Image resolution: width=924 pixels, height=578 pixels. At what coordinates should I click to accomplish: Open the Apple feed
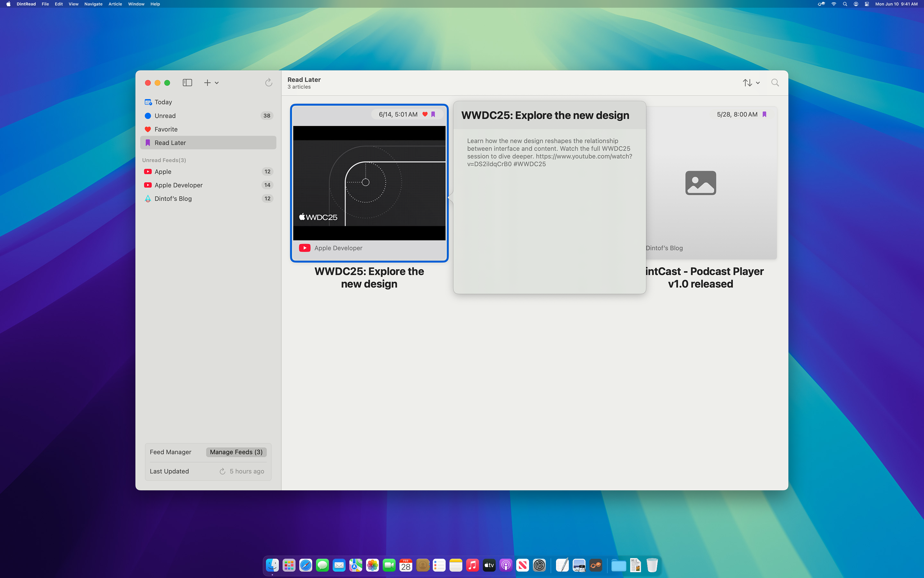(208, 172)
